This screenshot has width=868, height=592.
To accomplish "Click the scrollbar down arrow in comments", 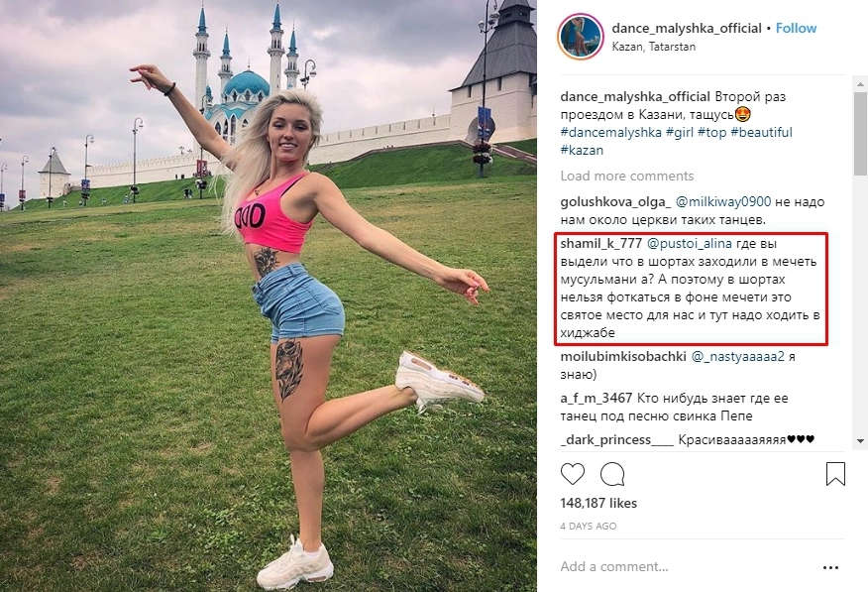I will tap(861, 441).
